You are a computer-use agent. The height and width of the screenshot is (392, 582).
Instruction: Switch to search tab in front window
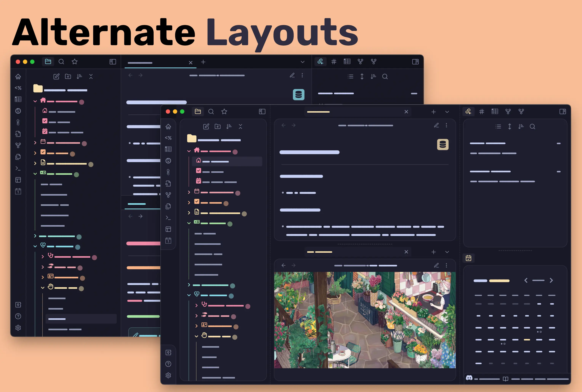[x=211, y=112]
